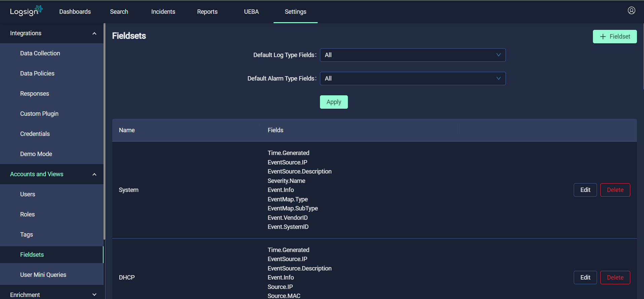
Task: Delete the System fieldset
Action: pos(615,190)
